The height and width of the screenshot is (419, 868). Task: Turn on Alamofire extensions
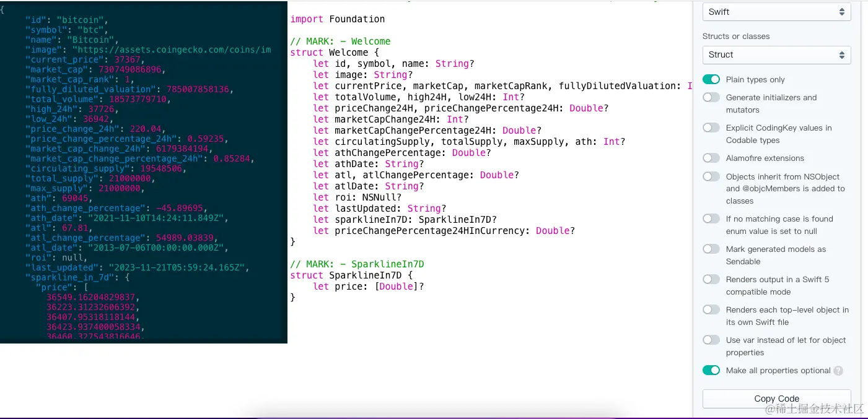tap(711, 158)
